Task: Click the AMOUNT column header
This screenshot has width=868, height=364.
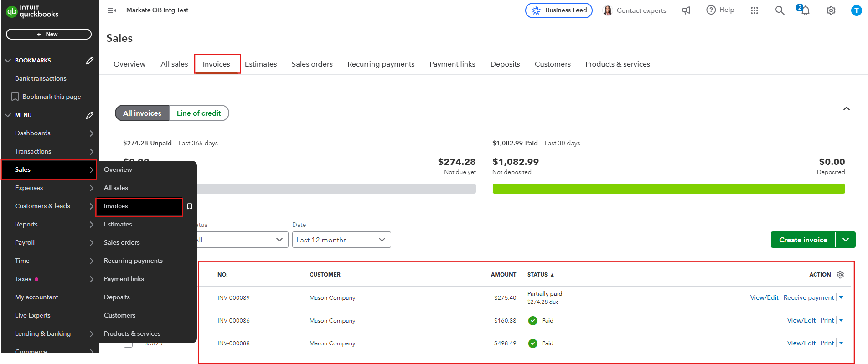Action: (503, 275)
